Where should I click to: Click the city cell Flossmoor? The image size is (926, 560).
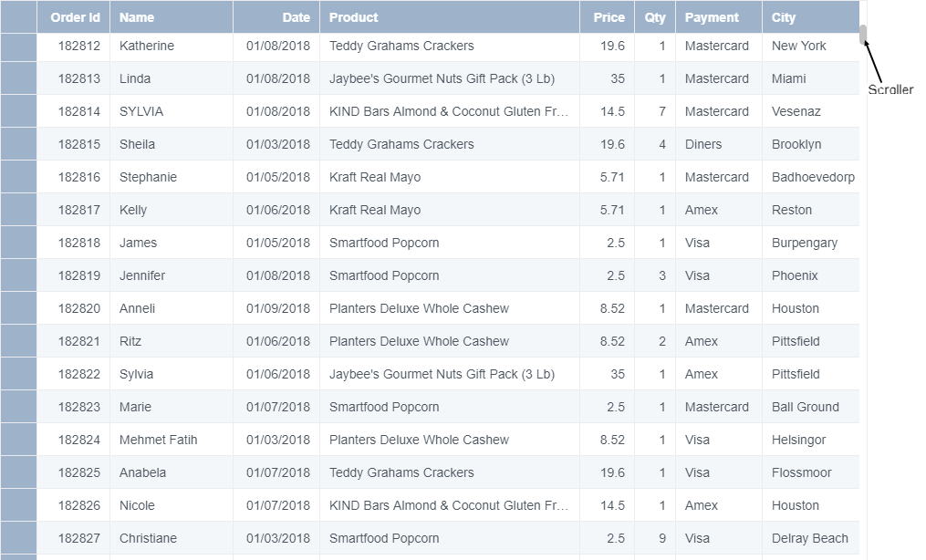click(x=811, y=472)
